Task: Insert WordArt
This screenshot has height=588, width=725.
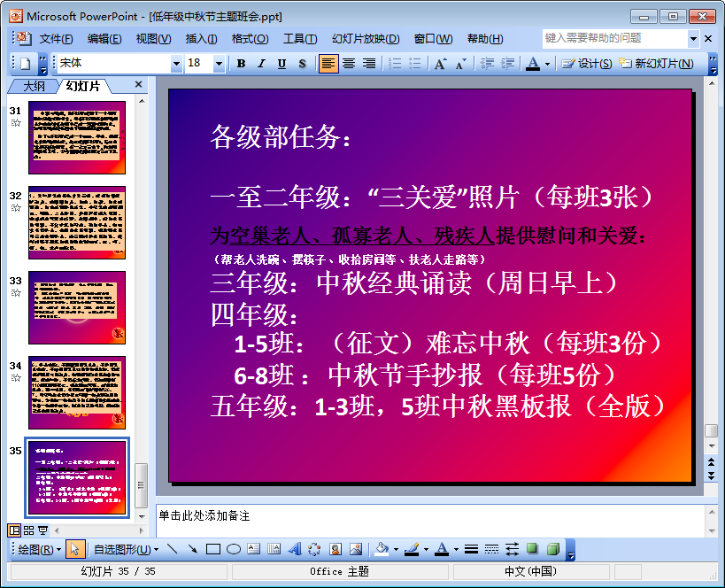Action: click(x=295, y=549)
